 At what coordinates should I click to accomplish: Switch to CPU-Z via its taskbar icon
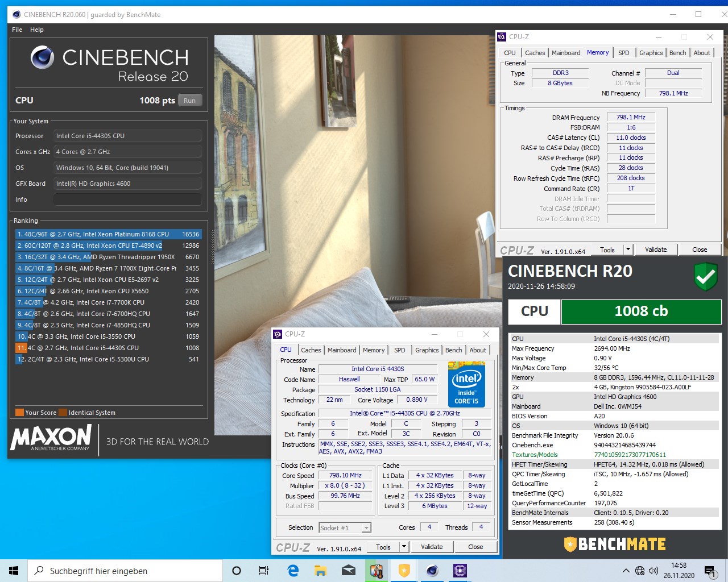[x=460, y=571]
